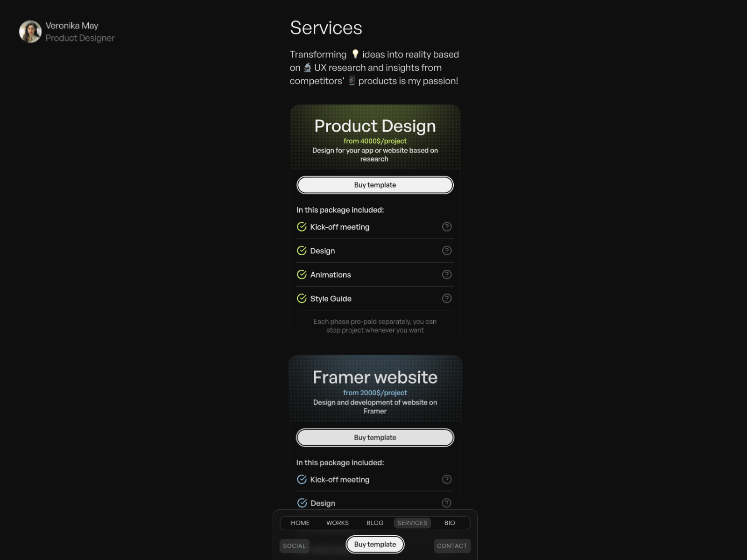Screen dimensions: 747x560
Task: Click Buy template under Framer website
Action: coord(375,437)
